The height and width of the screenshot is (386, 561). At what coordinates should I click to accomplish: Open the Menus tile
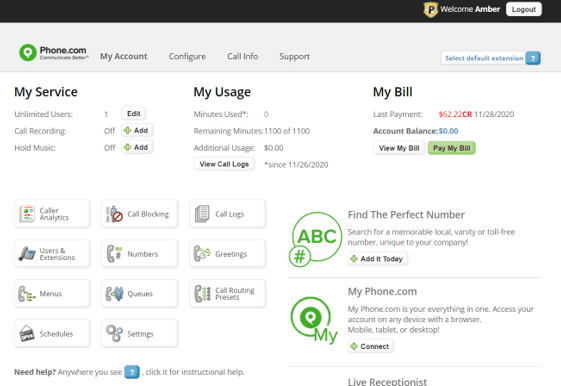click(52, 294)
